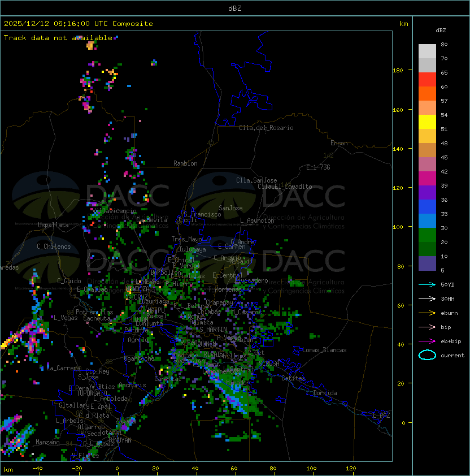
Task: Click the 'Catitas' place label
Action: tap(293, 378)
